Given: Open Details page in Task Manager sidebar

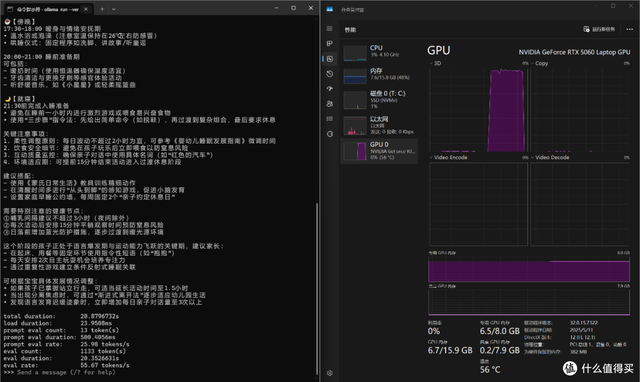Looking at the screenshot, I should pyautogui.click(x=330, y=119).
